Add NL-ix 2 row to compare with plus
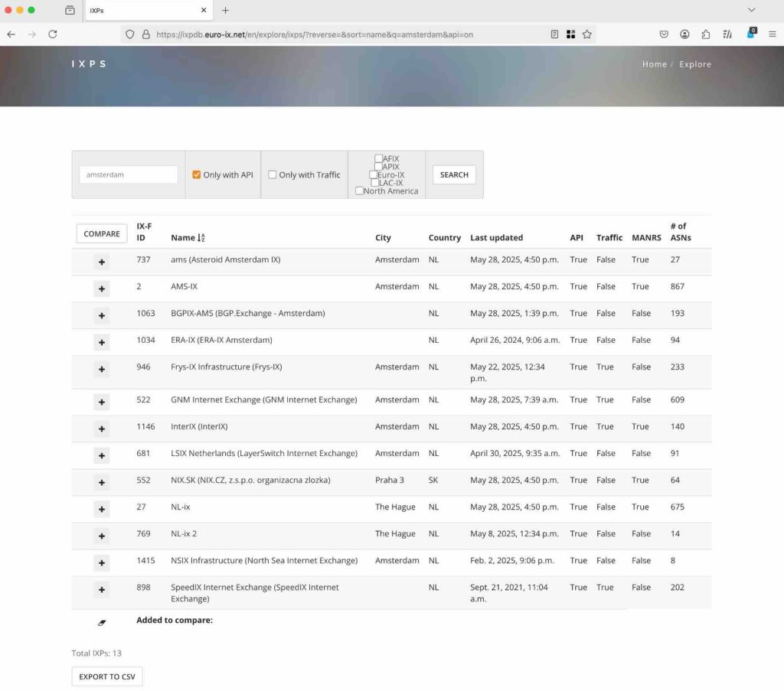 coord(102,536)
